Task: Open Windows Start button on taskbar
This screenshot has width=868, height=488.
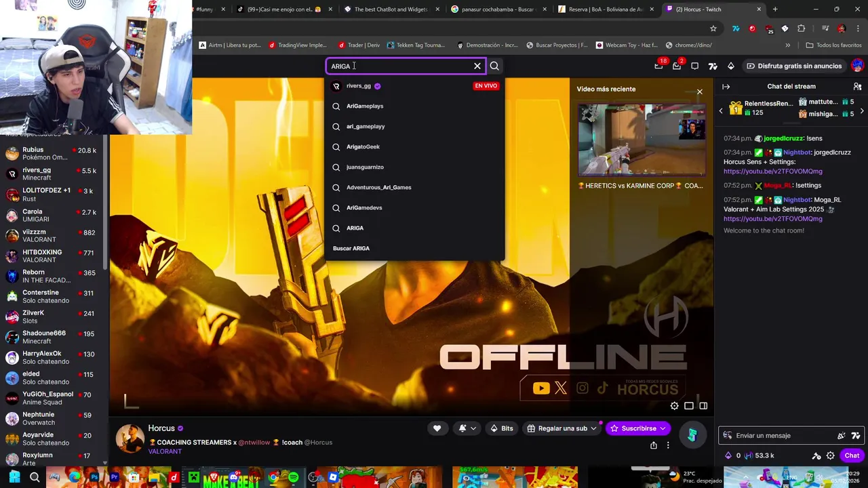Action: pyautogui.click(x=14, y=478)
